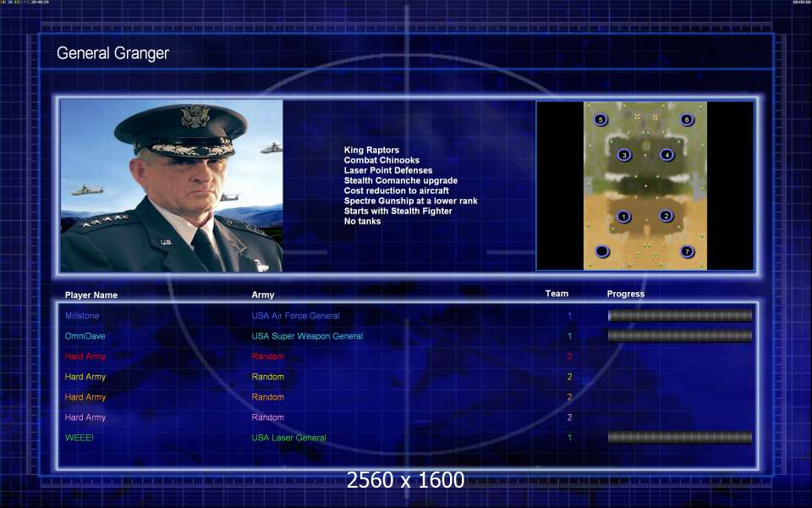Select start position 4 marker on map
Viewport: 812px width, 508px height.
point(667,154)
